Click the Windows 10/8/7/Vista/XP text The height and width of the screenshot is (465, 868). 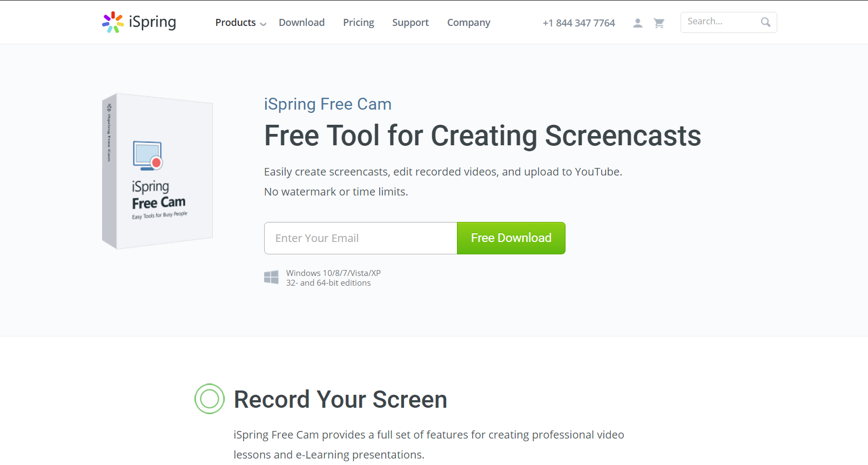(x=333, y=273)
